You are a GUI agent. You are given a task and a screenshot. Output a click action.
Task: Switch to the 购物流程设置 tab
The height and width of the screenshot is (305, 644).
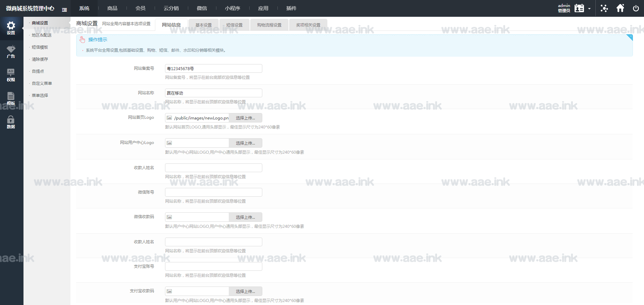269,25
